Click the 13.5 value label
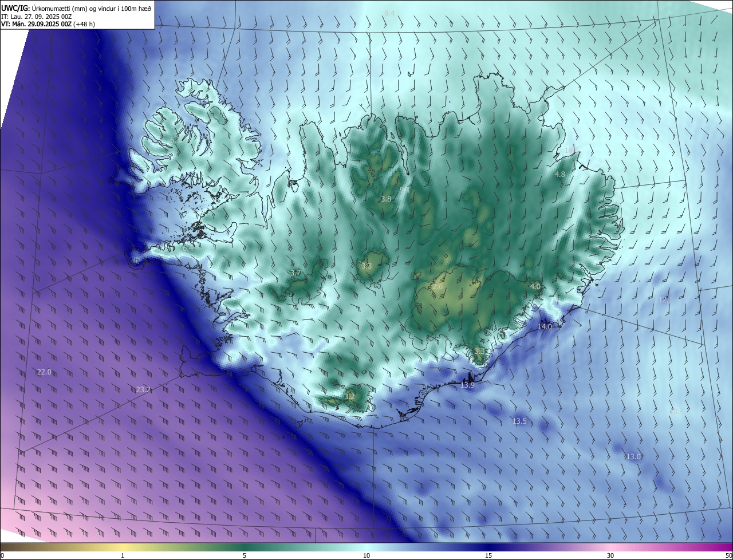Viewport: 733px width, 560px height. [519, 421]
